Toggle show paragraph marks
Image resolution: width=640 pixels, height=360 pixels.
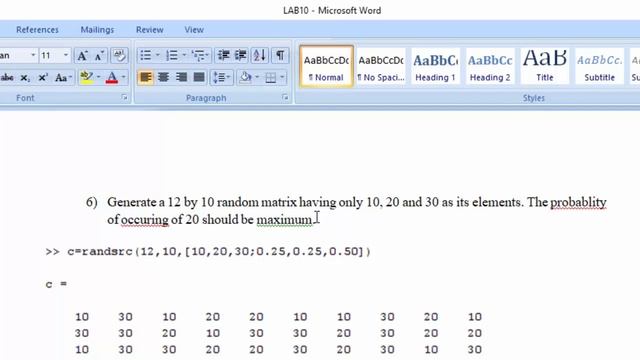280,56
